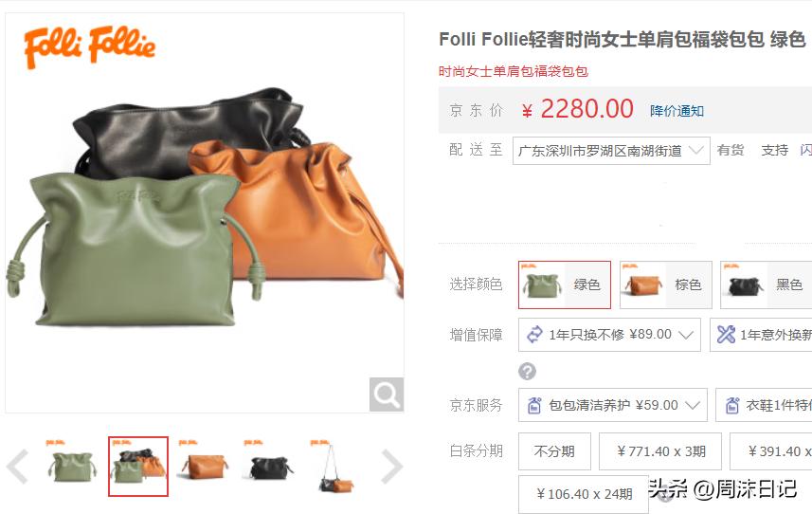This screenshot has height=514, width=812.
Task: Expand the 1年只换不修 ¥89.00 dropdown
Action: pyautogui.click(x=609, y=335)
